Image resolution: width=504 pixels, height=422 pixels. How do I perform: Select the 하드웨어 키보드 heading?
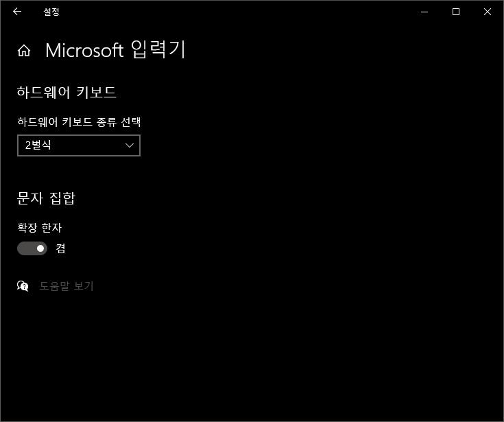[x=67, y=93]
